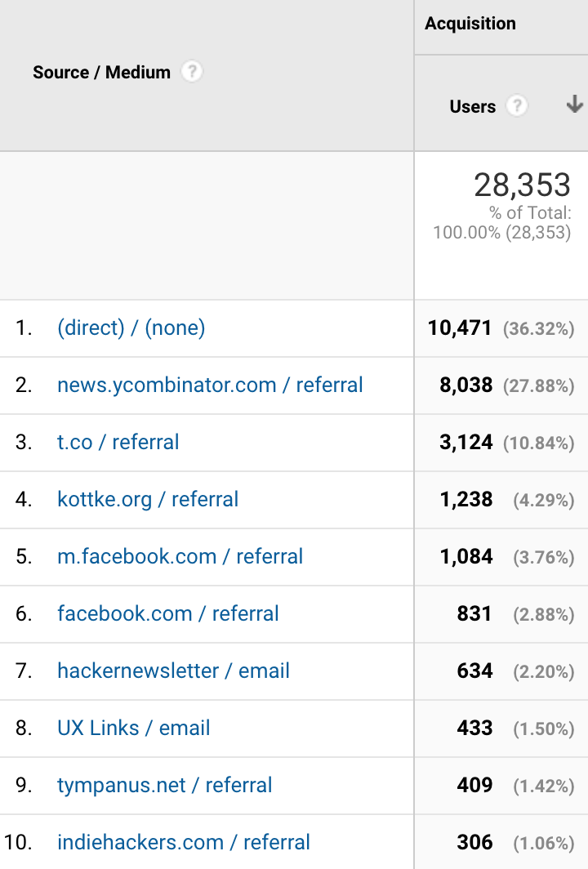Select the 10,471 users cell for direct
Screen dimensions: 588x869
click(x=460, y=328)
